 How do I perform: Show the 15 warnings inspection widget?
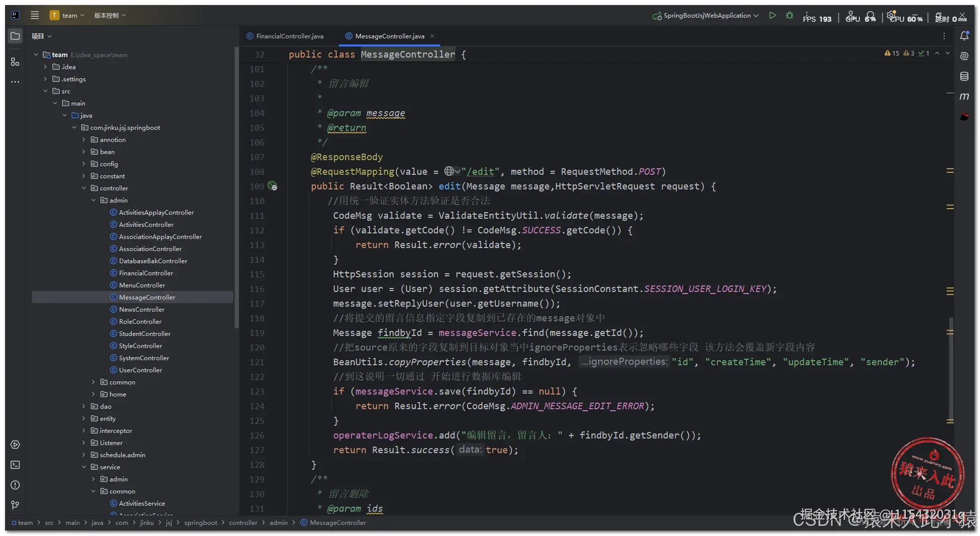pos(892,53)
